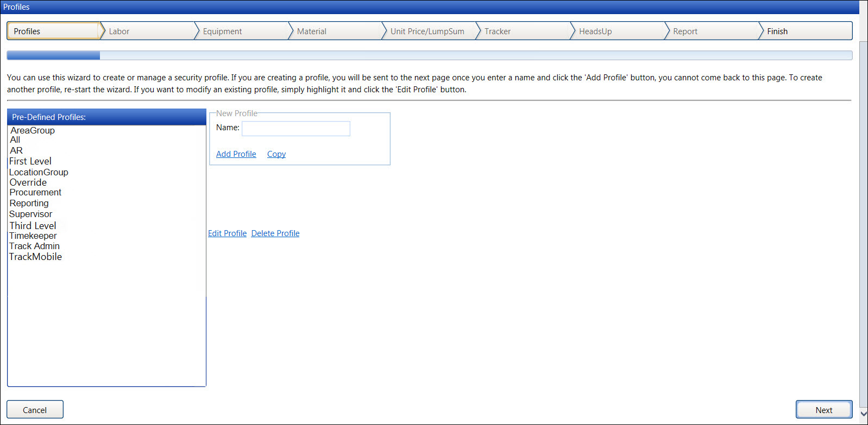Screen dimensions: 868x425
Task: Go to the Material step tab
Action: (x=311, y=31)
